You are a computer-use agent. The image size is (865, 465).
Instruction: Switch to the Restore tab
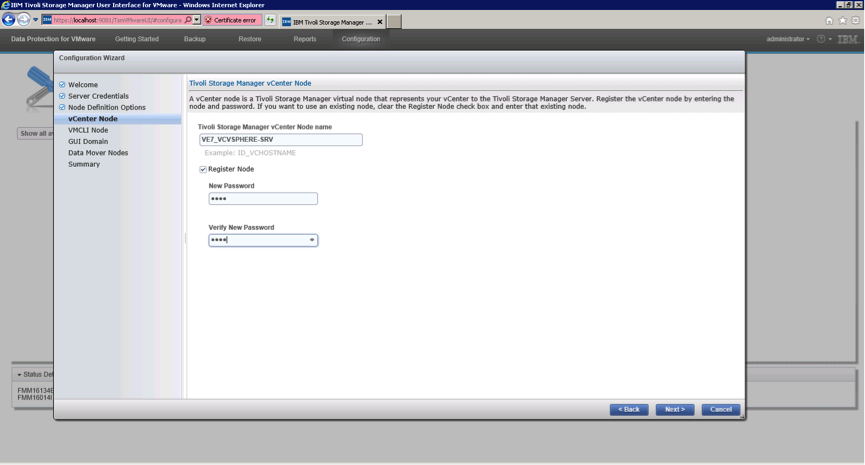point(250,39)
